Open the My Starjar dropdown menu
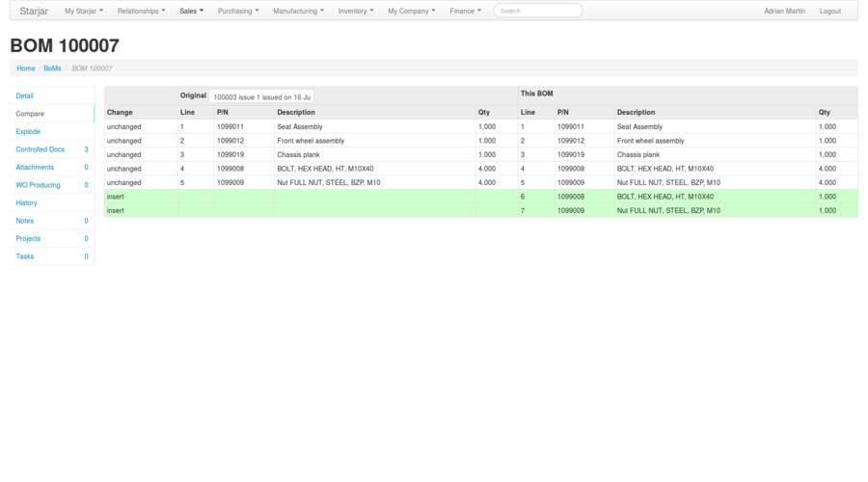Viewport: 868px width, 482px height. click(x=83, y=11)
